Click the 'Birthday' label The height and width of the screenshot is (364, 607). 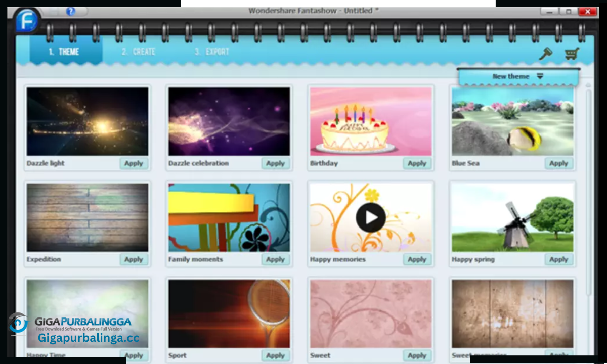click(324, 163)
